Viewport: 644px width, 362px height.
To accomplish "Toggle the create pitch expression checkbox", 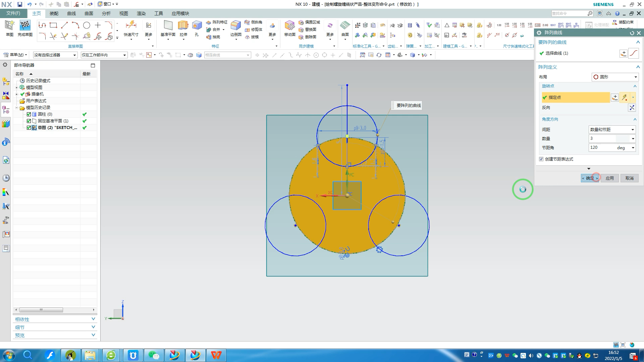I will (x=541, y=159).
